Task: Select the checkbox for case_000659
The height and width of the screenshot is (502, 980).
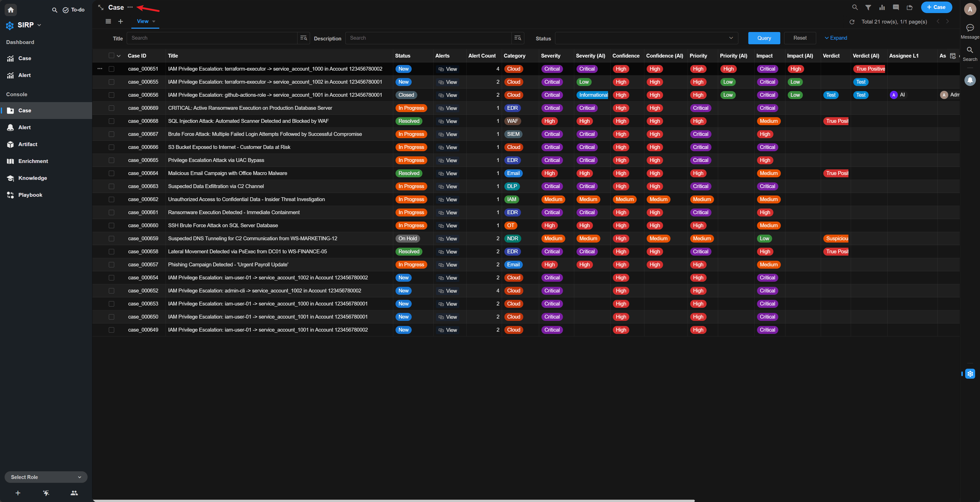Action: point(111,238)
